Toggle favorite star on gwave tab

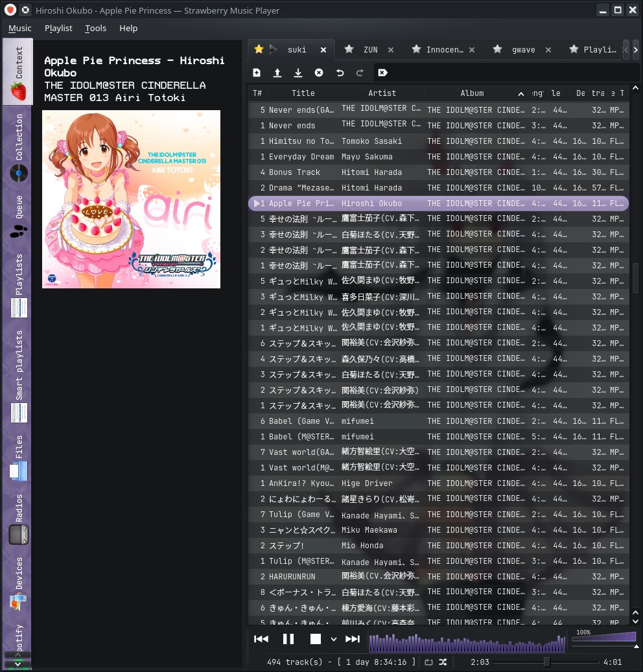[x=497, y=49]
